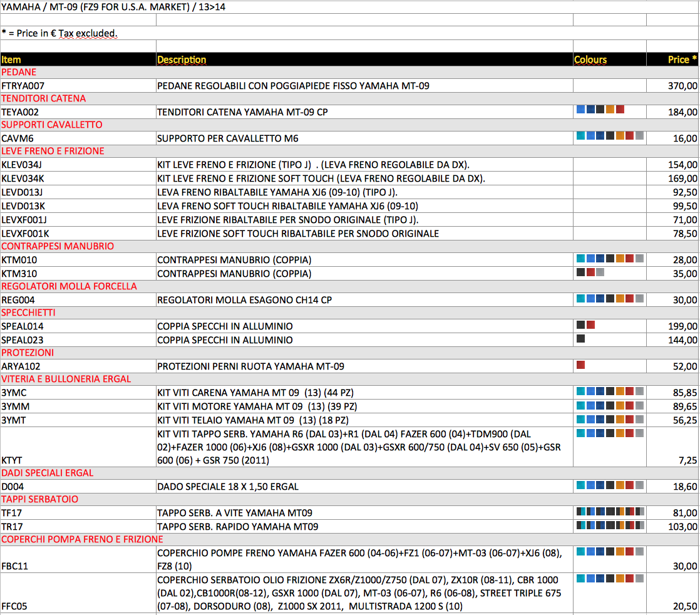This screenshot has width=700, height=615.
Task: Select COPERCHI POMPA FRENO E FRIZIONE heading
Action: [82, 539]
